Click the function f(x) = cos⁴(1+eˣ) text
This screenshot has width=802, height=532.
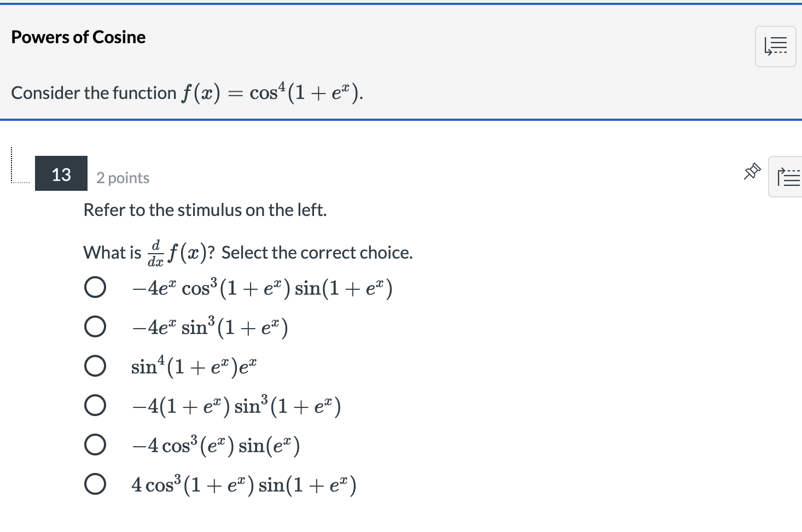(x=186, y=92)
